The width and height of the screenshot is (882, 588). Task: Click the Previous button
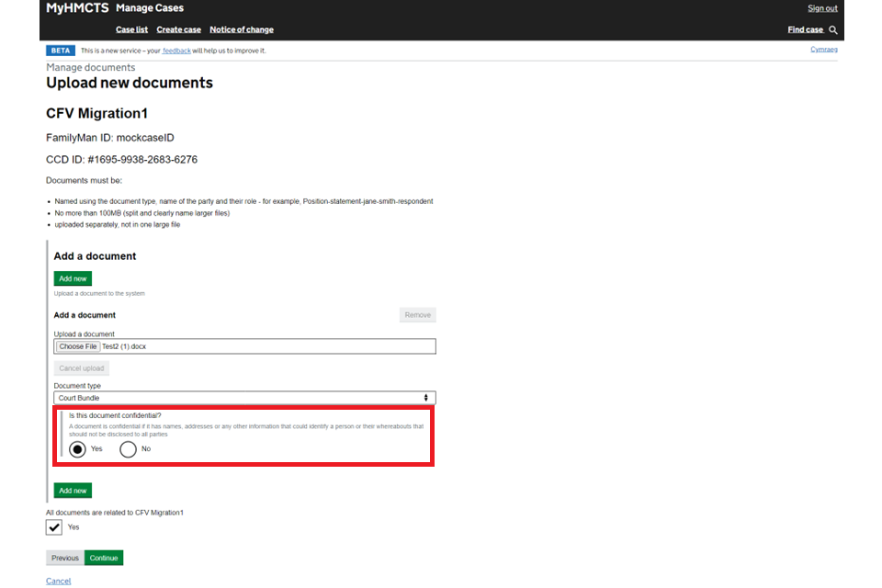pos(65,558)
